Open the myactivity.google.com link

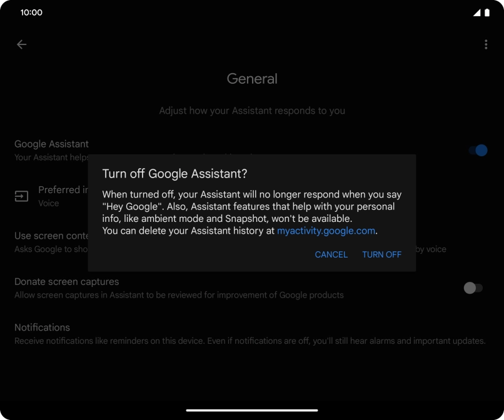(x=326, y=231)
